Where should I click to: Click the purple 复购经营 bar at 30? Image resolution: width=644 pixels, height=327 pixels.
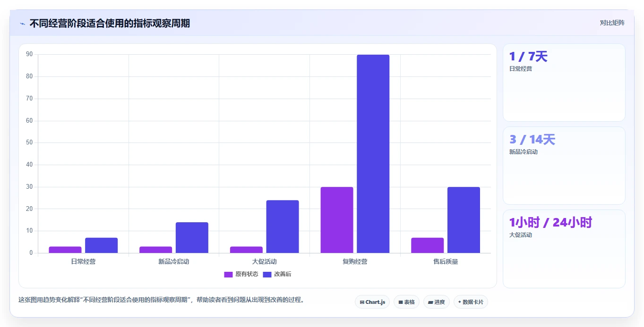click(337, 220)
